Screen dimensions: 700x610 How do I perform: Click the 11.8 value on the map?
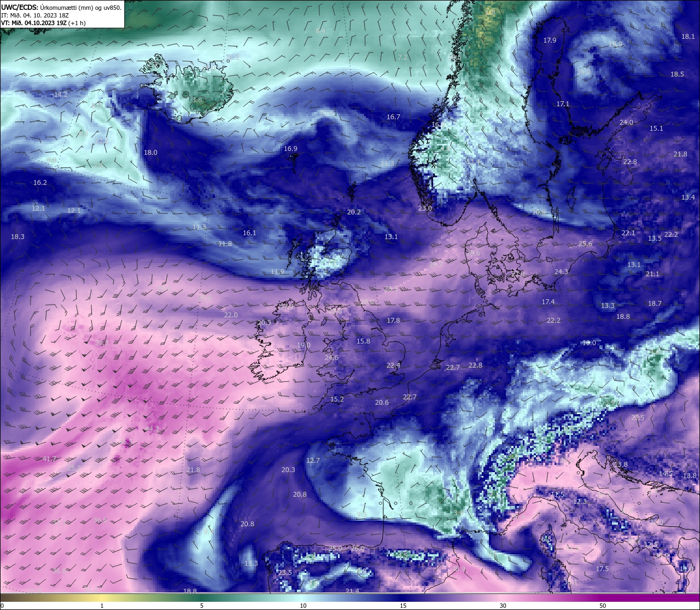pos(225,244)
